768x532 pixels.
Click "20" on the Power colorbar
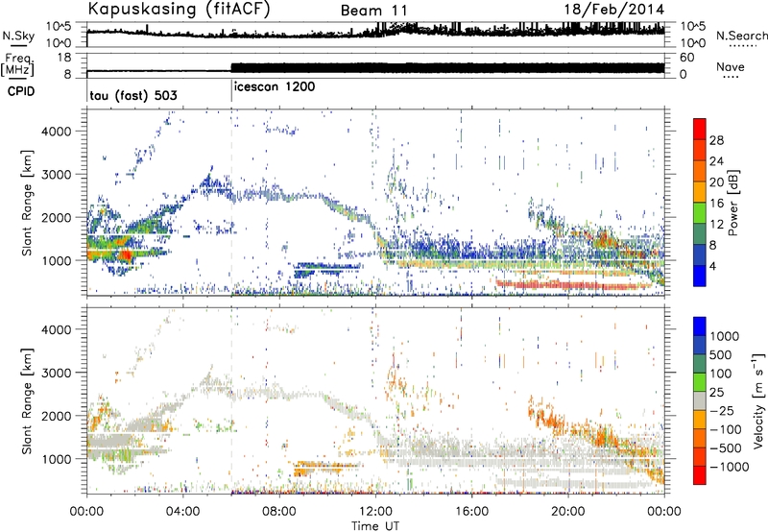[x=716, y=182]
